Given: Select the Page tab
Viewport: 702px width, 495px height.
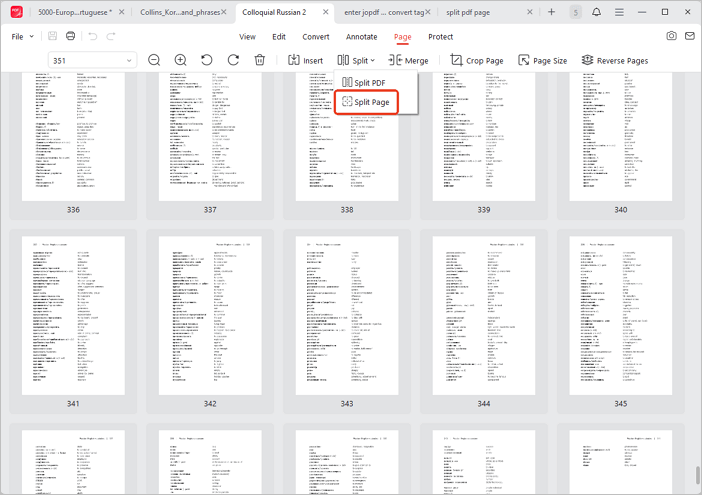Looking at the screenshot, I should click(402, 37).
